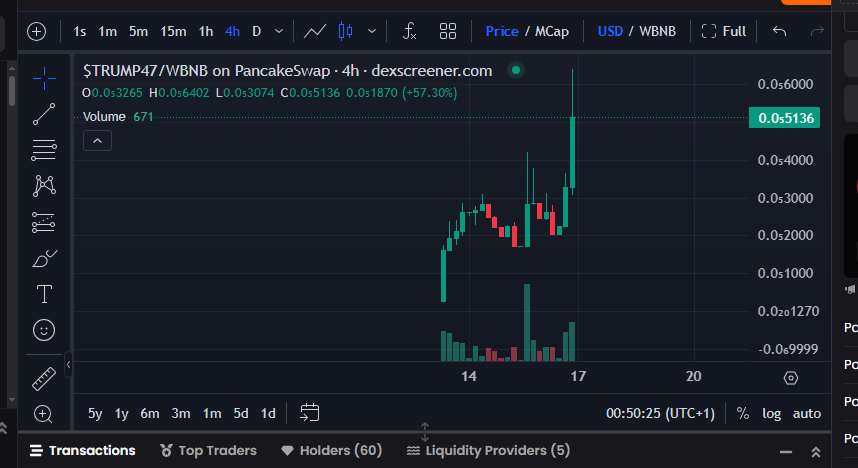Select the trend line drawing tool
Image resolution: width=858 pixels, height=468 pixels.
click(44, 114)
